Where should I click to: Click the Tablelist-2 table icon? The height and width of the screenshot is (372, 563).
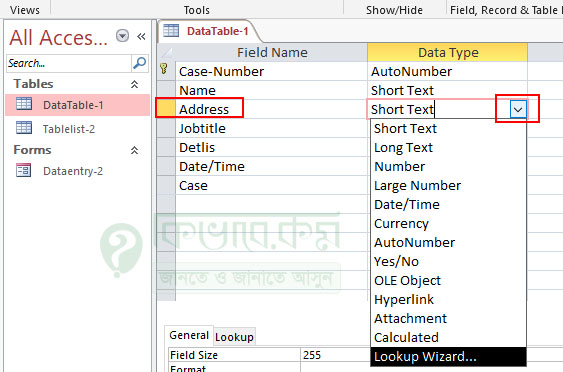pos(24,127)
